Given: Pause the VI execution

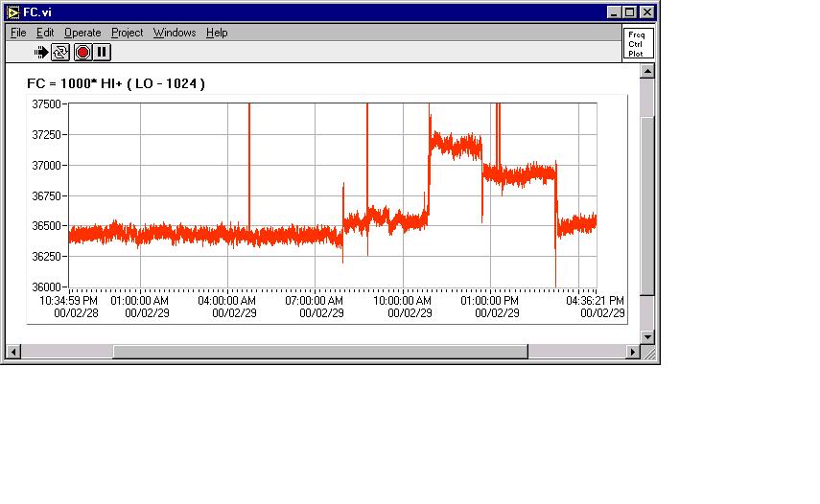Looking at the screenshot, I should (x=102, y=52).
